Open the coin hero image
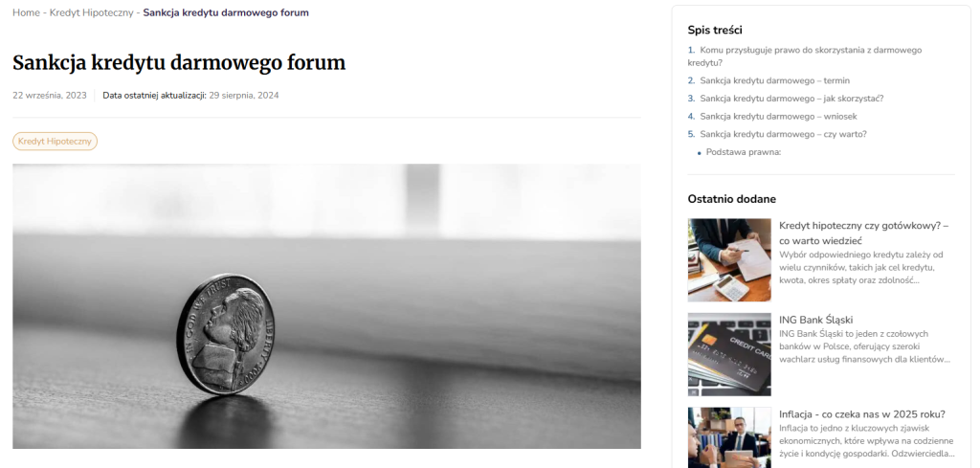980x468 pixels. (x=326, y=306)
